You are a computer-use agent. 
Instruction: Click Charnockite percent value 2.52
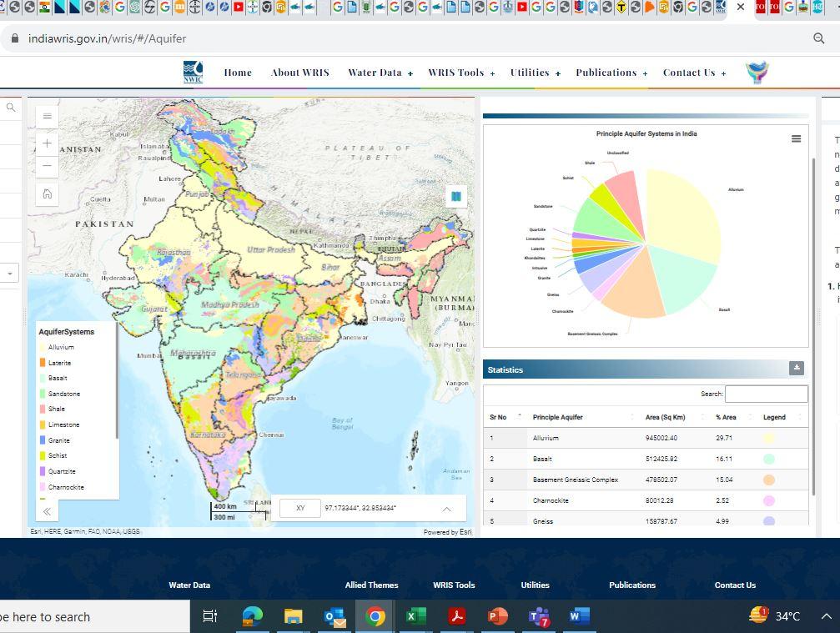722,500
